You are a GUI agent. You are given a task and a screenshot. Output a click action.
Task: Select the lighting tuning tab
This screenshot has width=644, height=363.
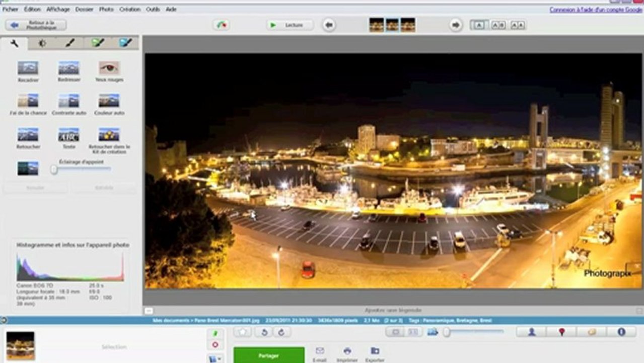tap(42, 43)
